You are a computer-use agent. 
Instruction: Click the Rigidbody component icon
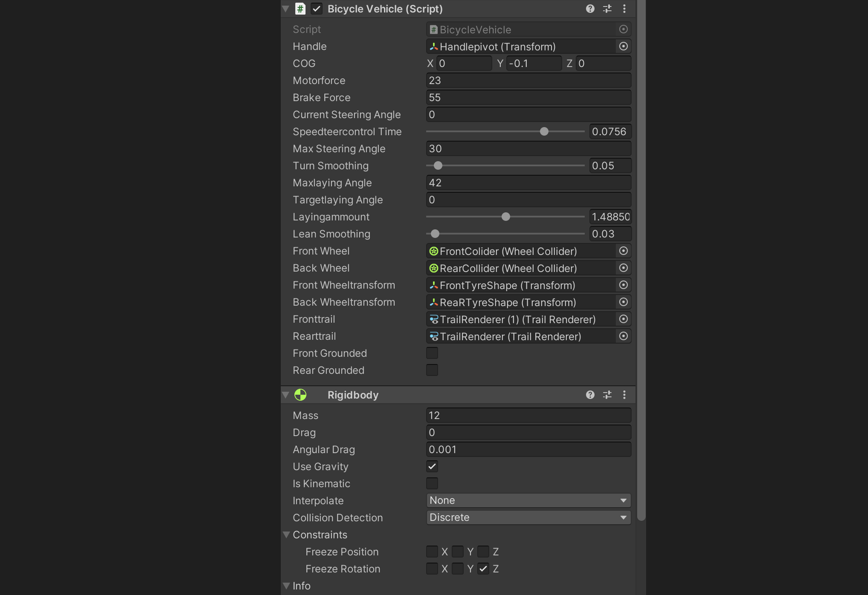[301, 395]
